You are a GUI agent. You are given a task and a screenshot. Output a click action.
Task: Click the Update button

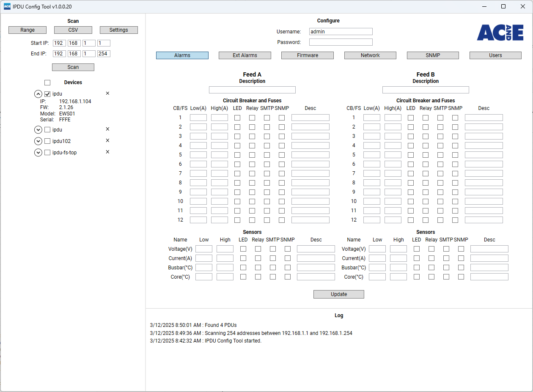(x=338, y=294)
